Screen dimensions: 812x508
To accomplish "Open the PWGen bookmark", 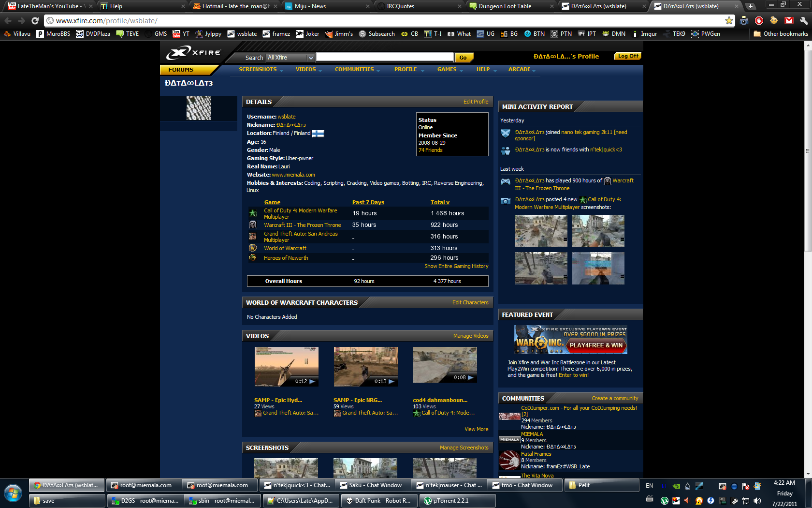I will [x=706, y=34].
